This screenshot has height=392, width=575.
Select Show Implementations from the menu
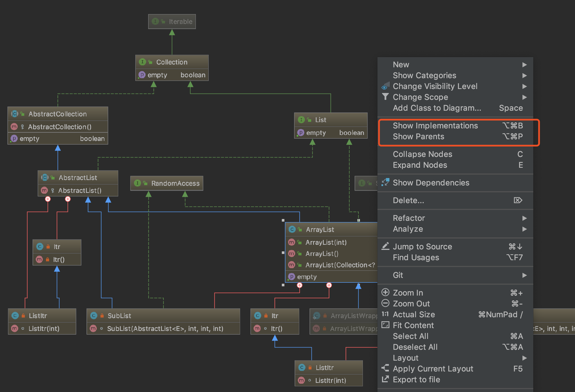pyautogui.click(x=435, y=126)
